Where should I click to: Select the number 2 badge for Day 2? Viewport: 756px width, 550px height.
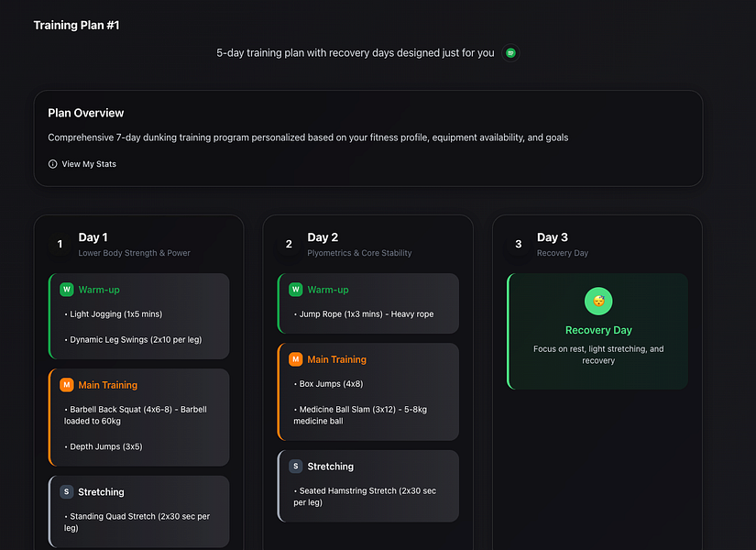289,244
